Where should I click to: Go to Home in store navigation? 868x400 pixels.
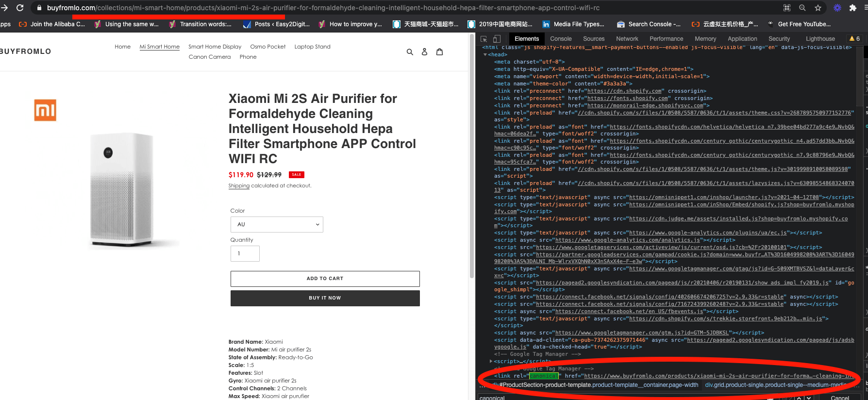pos(122,47)
